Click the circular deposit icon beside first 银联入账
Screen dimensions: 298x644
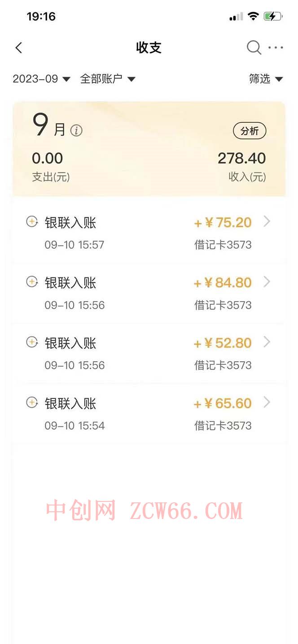31,222
